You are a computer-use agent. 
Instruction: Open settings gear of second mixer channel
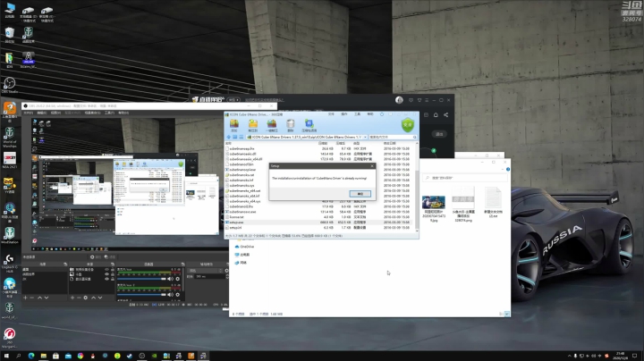pyautogui.click(x=178, y=295)
